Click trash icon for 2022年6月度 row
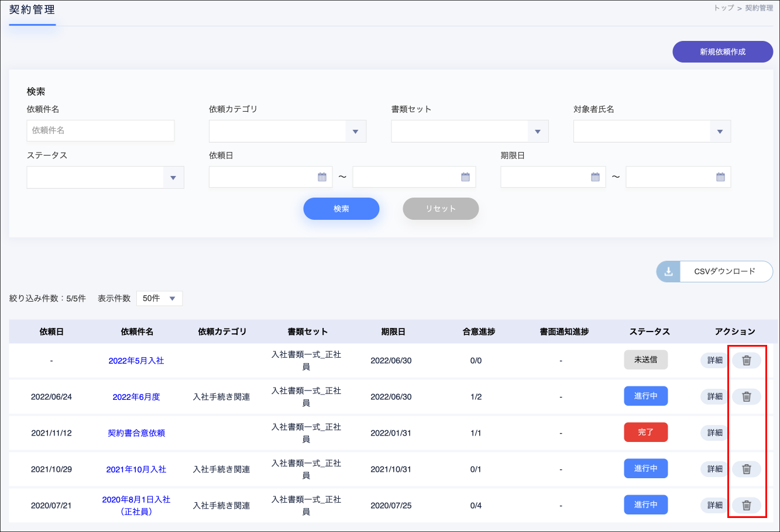The image size is (780, 532). click(746, 397)
